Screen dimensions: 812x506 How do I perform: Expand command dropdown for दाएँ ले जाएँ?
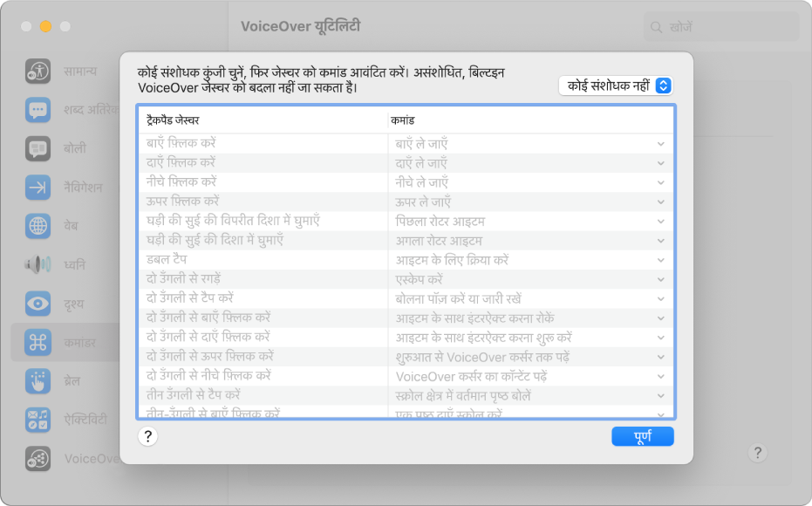coord(661,163)
